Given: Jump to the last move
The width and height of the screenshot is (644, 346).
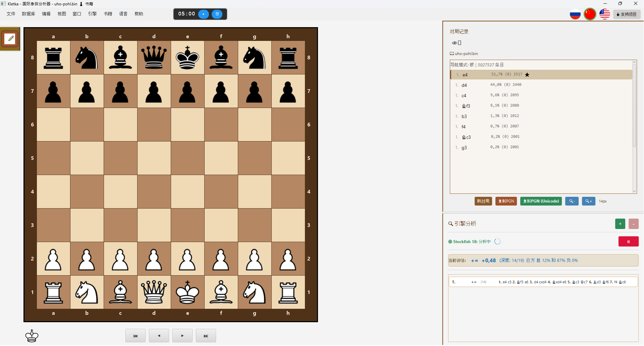Looking at the screenshot, I should click(x=206, y=336).
